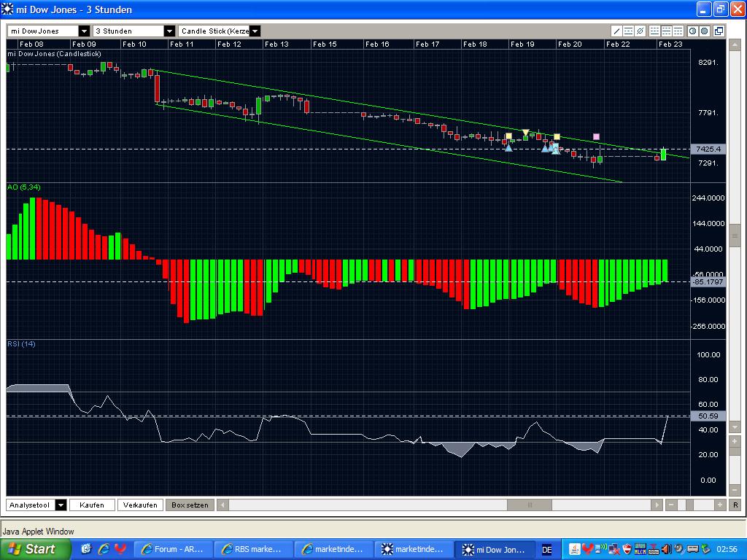Select the two-row chart layout icon

[666, 31]
